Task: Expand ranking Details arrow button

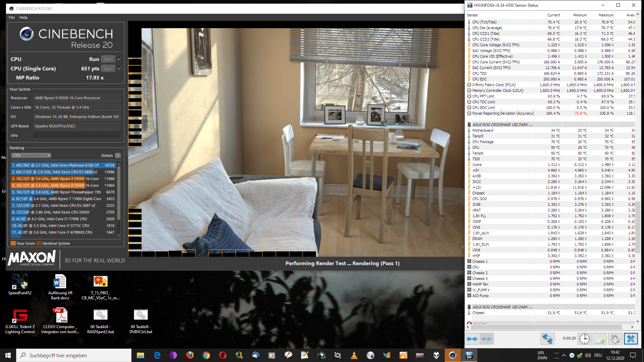Action: (118, 156)
